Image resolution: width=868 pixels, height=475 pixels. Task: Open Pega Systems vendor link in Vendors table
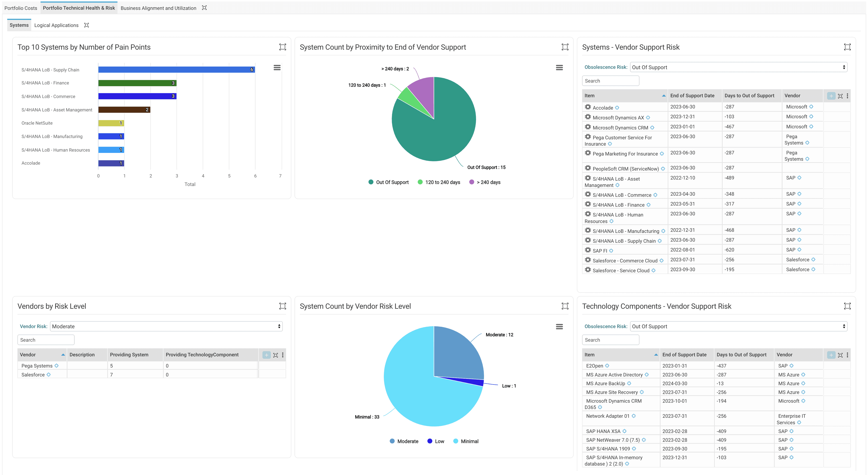tap(37, 366)
